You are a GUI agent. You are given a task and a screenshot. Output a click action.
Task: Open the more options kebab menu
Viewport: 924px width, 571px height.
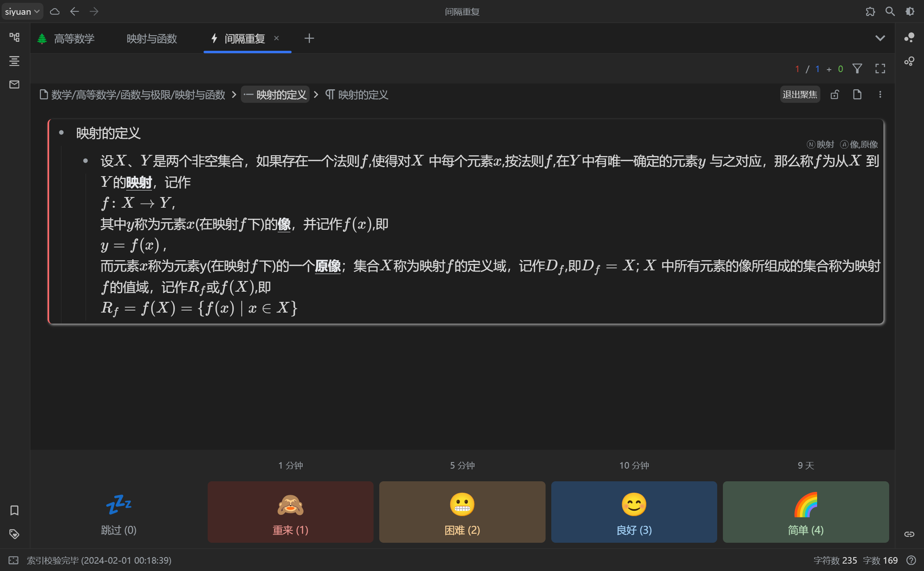(x=880, y=94)
